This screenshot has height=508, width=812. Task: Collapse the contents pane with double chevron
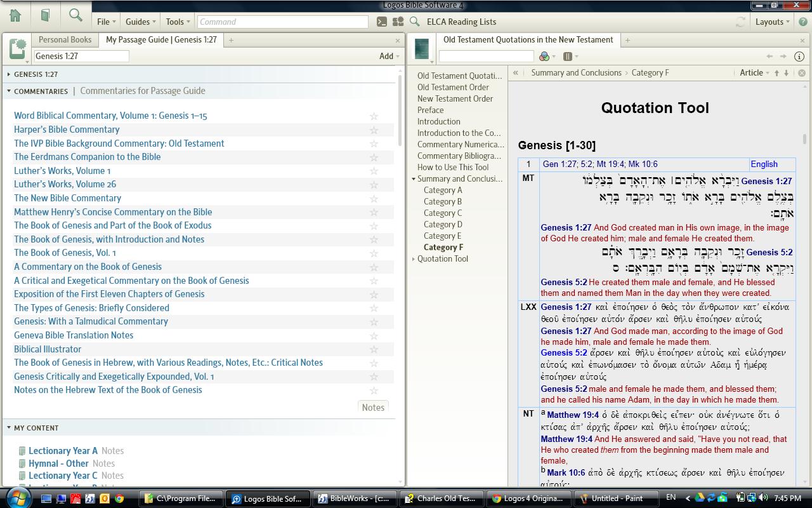[516, 73]
